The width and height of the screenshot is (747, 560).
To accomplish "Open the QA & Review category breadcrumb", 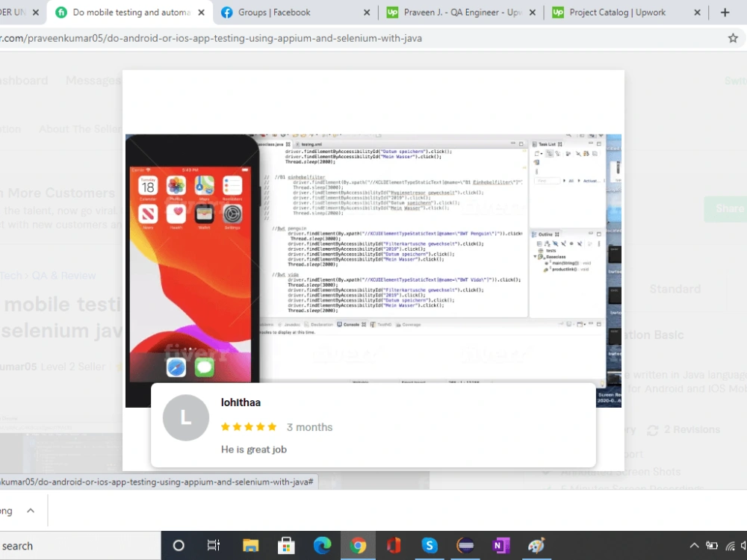I will (x=63, y=276).
